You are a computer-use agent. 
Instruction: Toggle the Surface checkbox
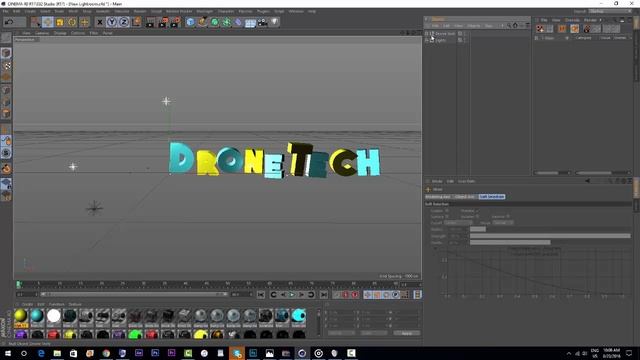pyautogui.click(x=447, y=217)
